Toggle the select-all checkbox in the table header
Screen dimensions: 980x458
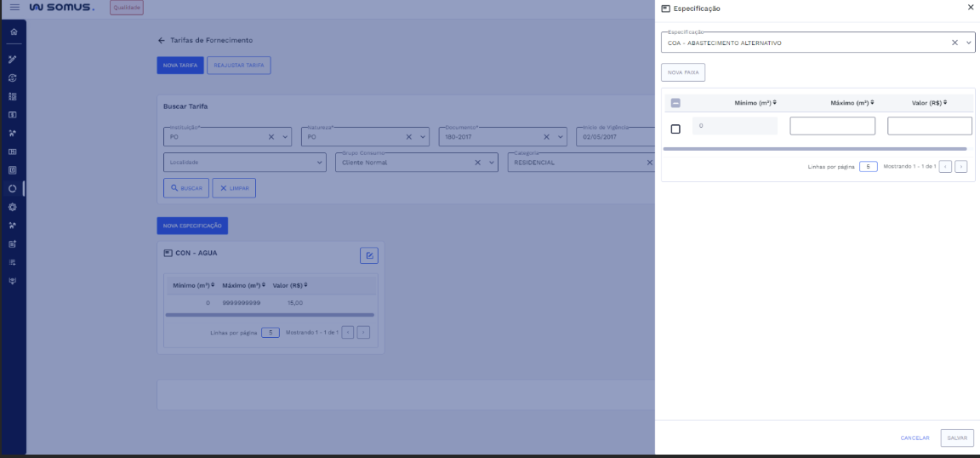pyautogui.click(x=675, y=103)
